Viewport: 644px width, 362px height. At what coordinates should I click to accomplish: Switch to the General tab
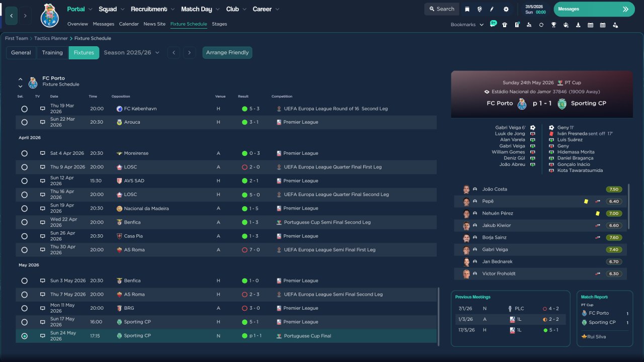tap(21, 53)
